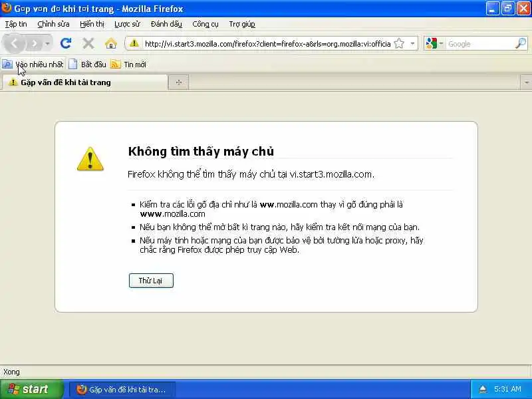Screen dimensions: 532x399
Task: Click the Stop loading X icon
Action: click(88, 43)
